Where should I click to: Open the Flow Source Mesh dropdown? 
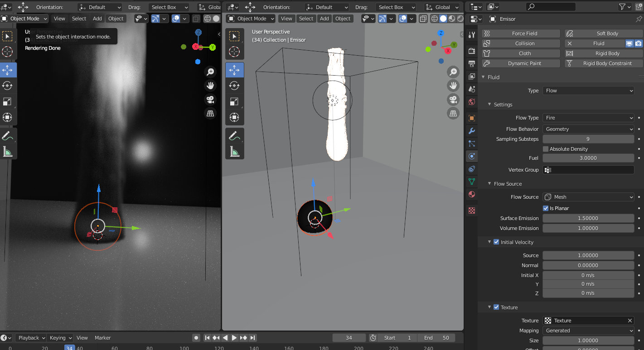click(589, 197)
